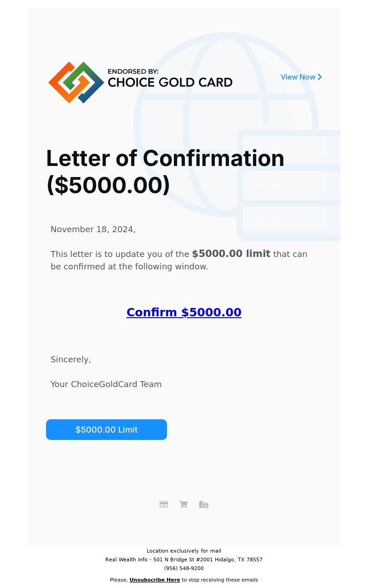Click the Sincerely closing text

point(71,360)
